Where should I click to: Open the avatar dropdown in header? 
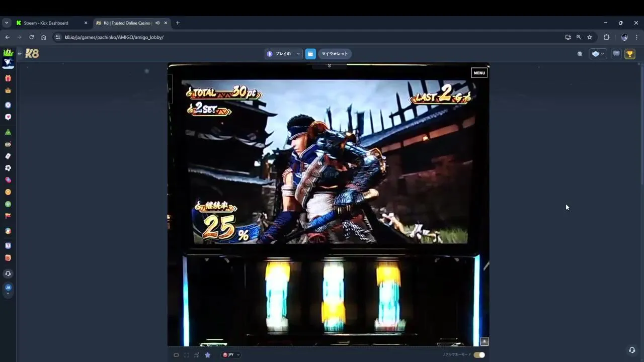598,54
